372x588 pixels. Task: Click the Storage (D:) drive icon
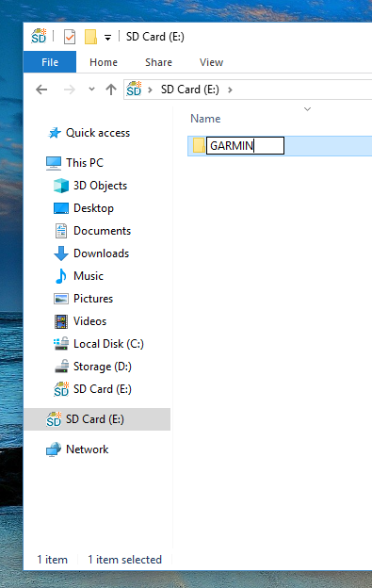click(61, 367)
